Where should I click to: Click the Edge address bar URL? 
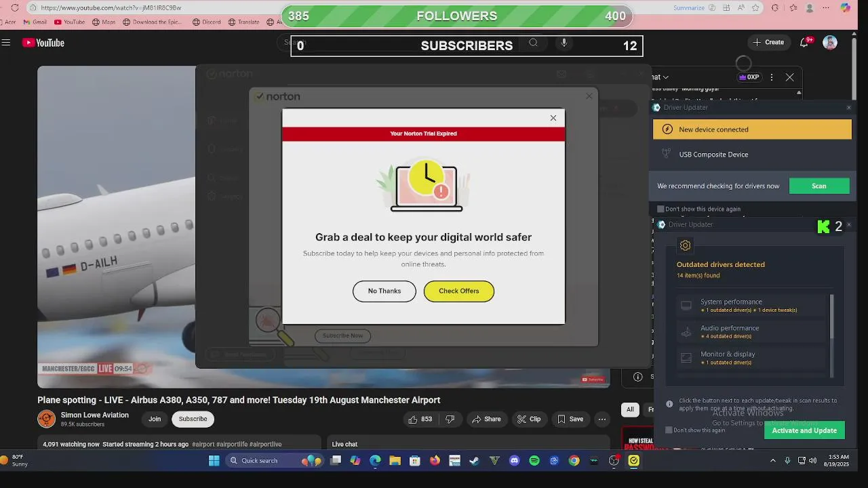pyautogui.click(x=111, y=7)
